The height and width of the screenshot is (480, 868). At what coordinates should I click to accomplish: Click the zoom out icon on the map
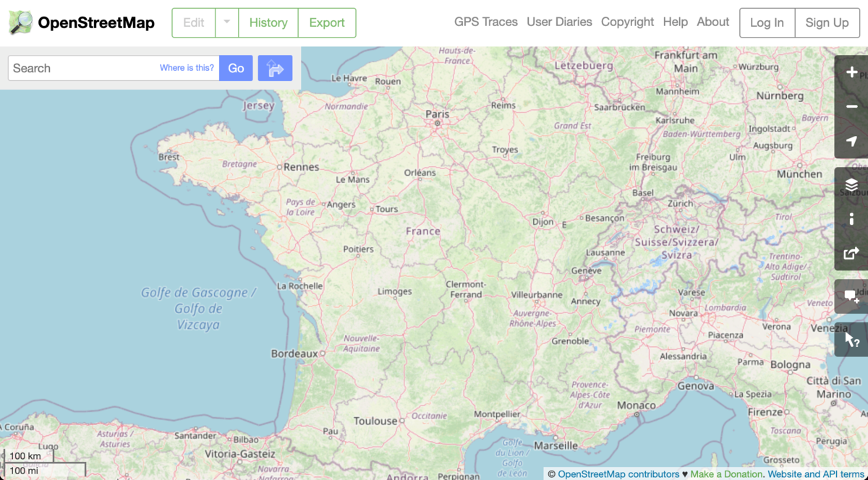851,106
